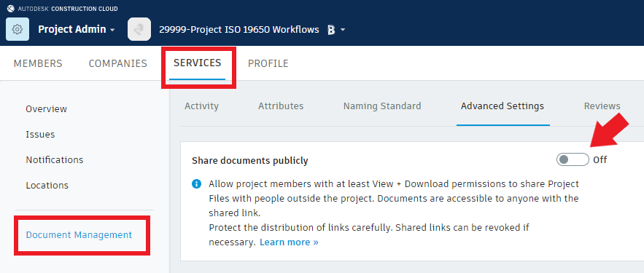
Task: Switch to the Members tab
Action: click(38, 63)
